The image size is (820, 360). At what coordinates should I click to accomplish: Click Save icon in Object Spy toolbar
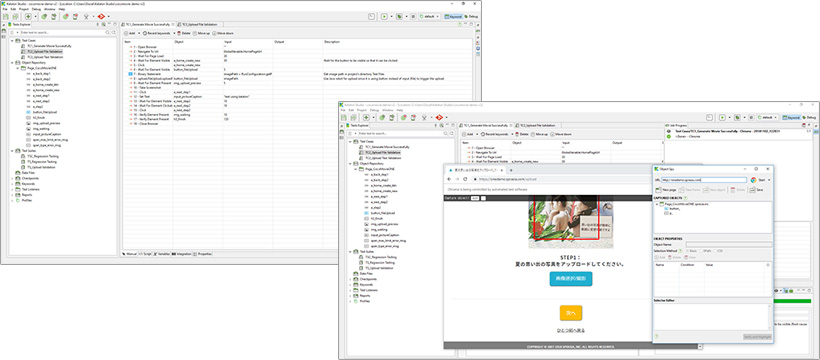[x=757, y=189]
